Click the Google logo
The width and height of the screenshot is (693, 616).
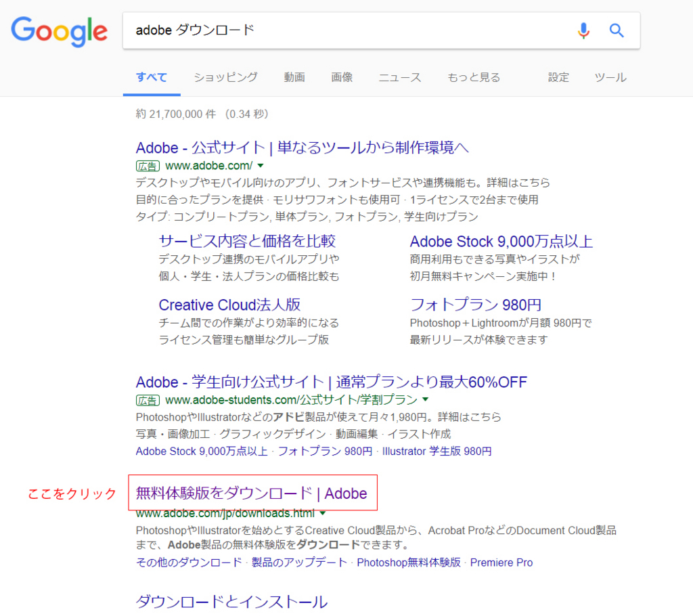(x=60, y=31)
